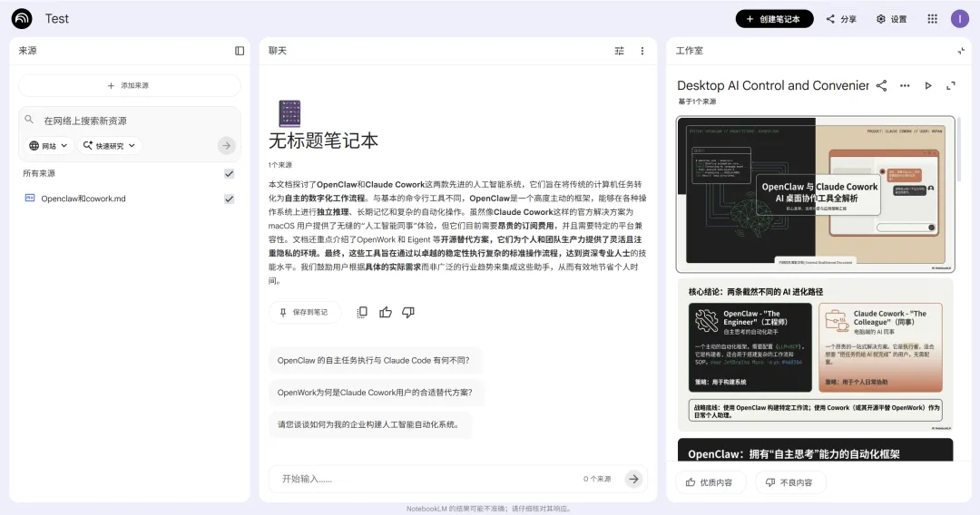The image size is (980, 515).
Task: Select the 企业构建人工智能自动化系统 question
Action: [x=369, y=424]
